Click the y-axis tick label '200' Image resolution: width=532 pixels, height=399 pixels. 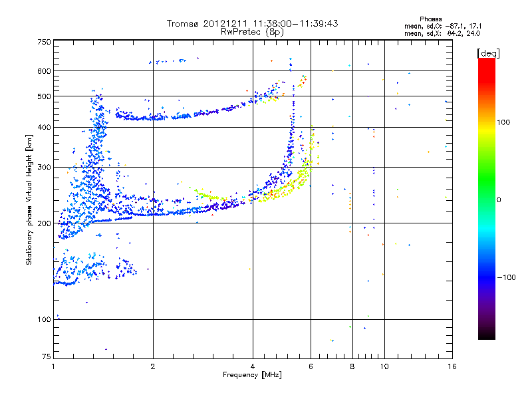coord(44,223)
